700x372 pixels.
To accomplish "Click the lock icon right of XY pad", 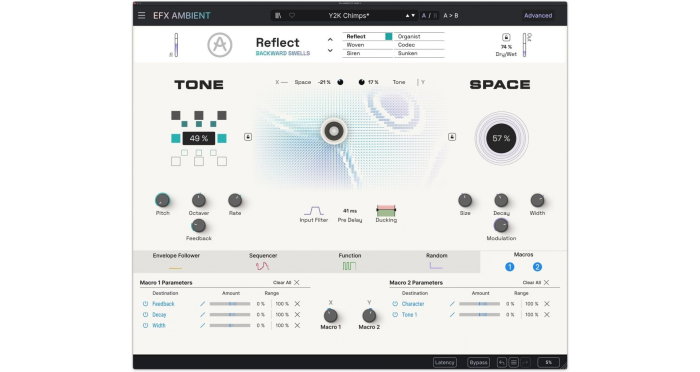I will (x=452, y=137).
